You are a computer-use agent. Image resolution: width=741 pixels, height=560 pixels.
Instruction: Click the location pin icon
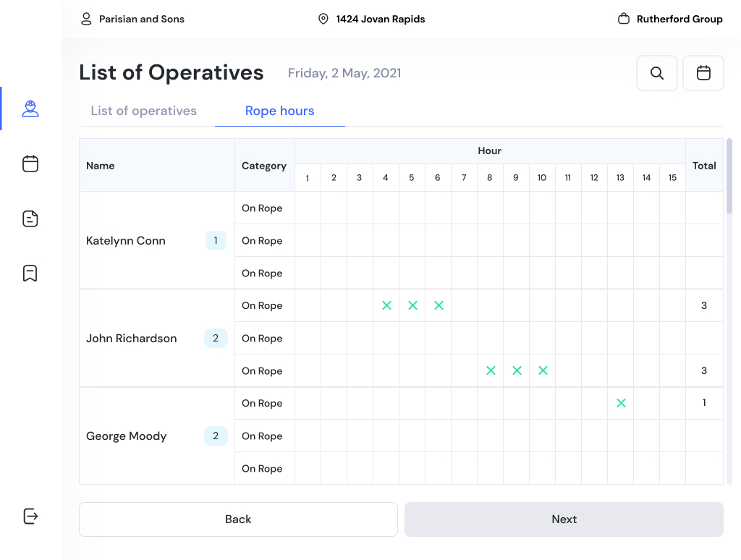click(x=323, y=19)
